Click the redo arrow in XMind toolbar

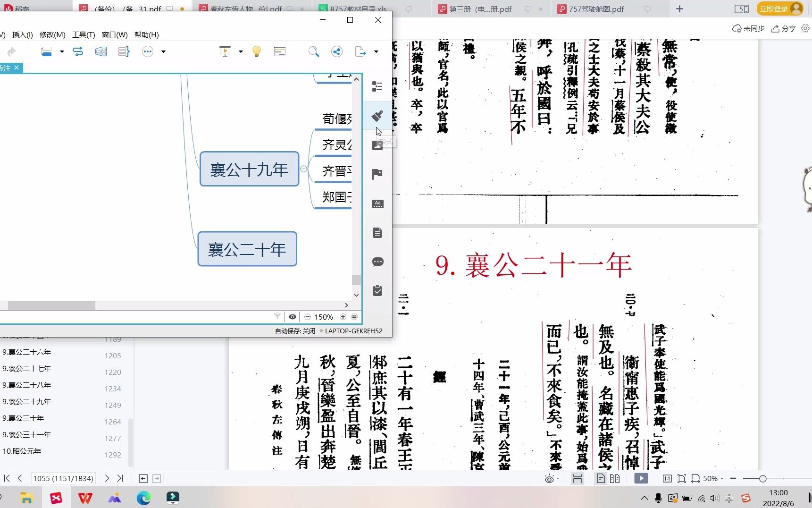tap(12, 51)
